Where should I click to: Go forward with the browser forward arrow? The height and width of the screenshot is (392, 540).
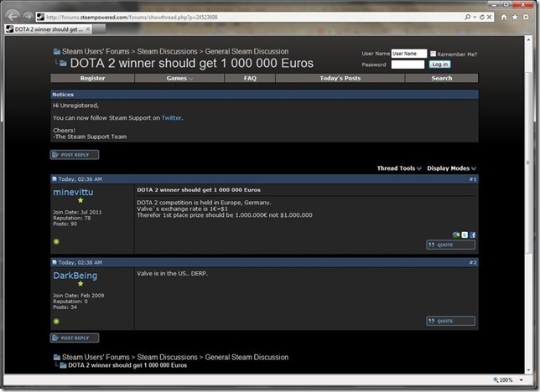pos(28,17)
